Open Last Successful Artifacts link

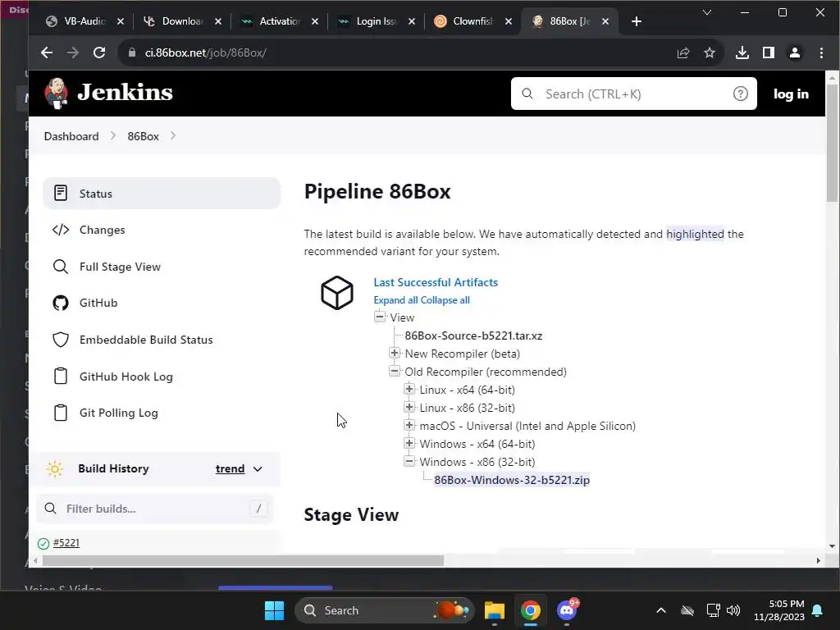tap(436, 282)
